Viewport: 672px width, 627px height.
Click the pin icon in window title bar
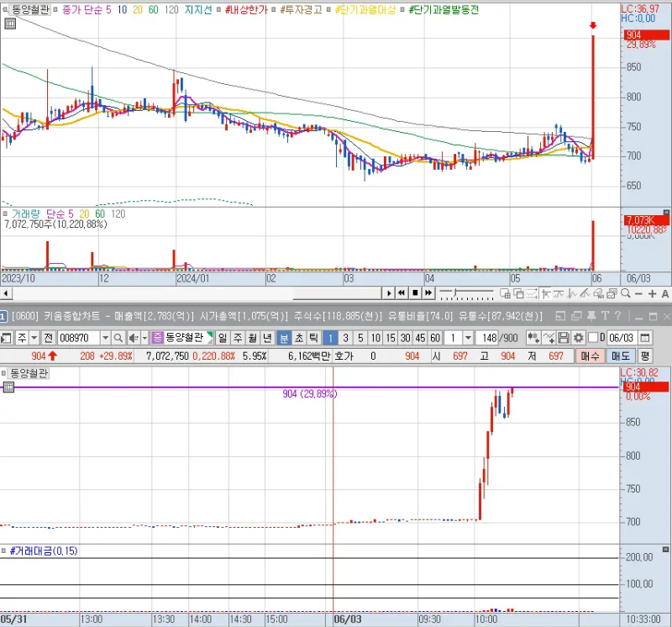tap(591, 316)
